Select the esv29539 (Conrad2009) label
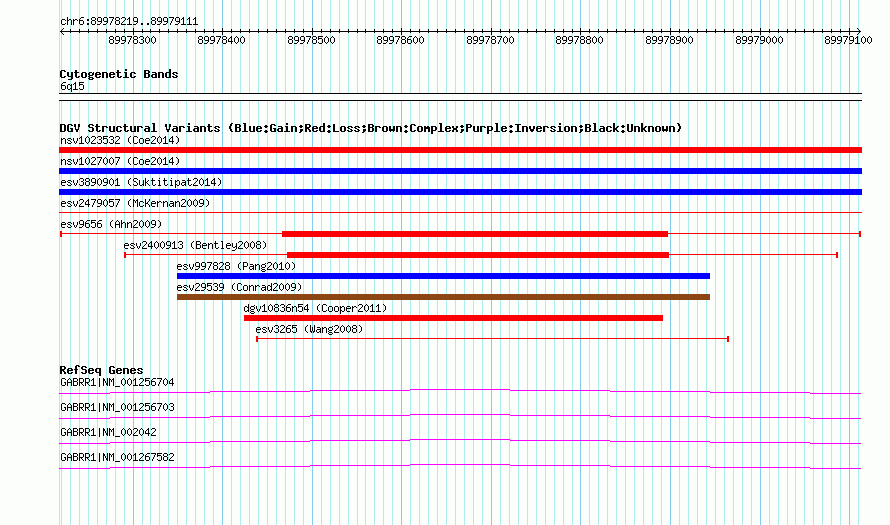The image size is (890, 525). (240, 287)
